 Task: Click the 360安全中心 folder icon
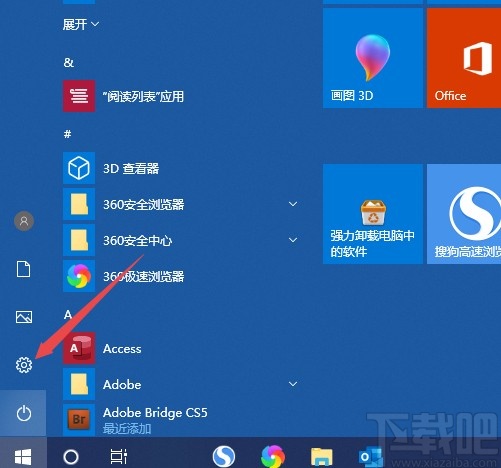79,240
